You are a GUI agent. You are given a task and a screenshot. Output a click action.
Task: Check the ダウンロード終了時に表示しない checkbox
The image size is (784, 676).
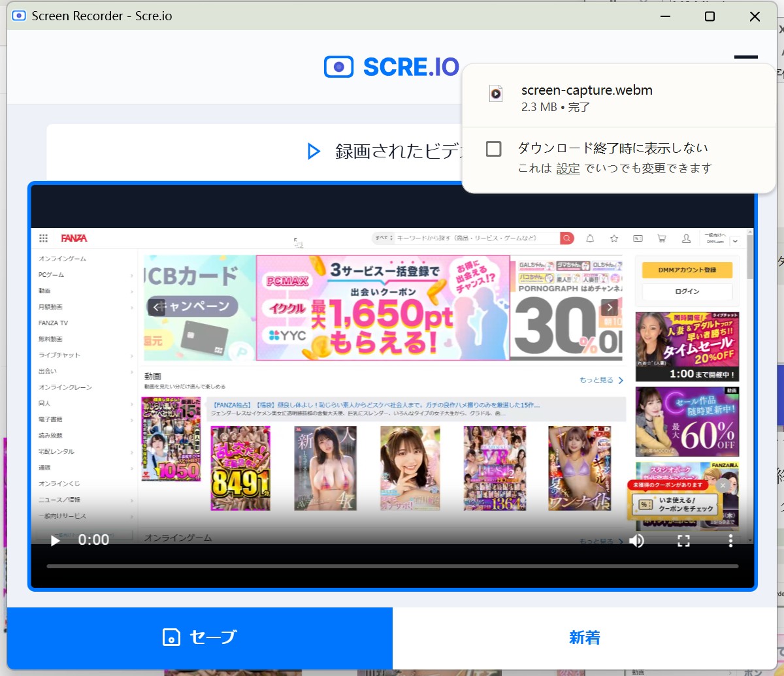[494, 149]
